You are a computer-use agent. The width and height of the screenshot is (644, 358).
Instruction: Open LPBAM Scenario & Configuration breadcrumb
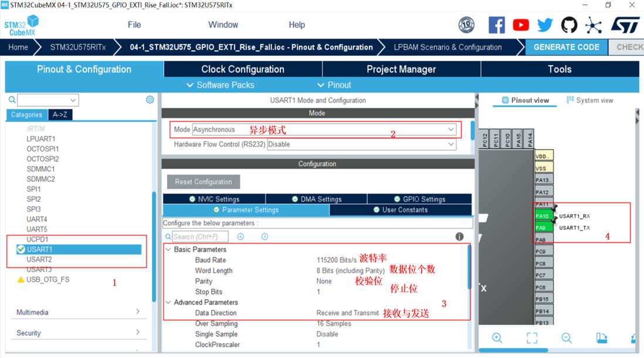[448, 48]
